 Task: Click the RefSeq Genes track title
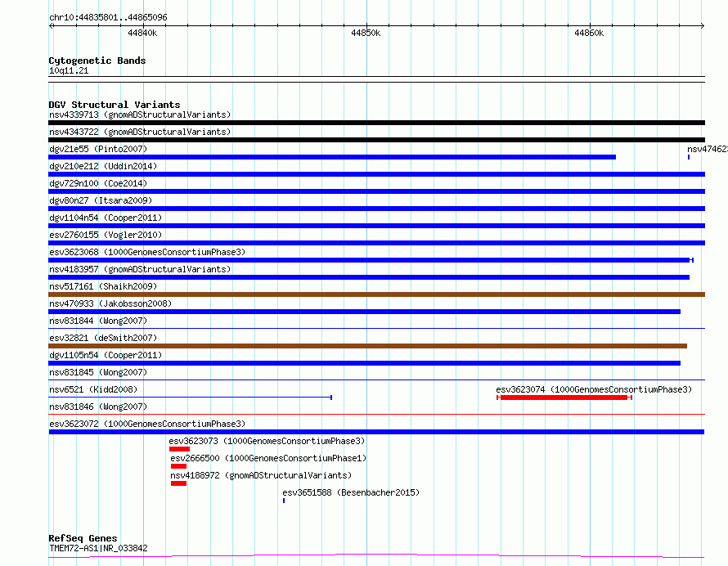83,538
